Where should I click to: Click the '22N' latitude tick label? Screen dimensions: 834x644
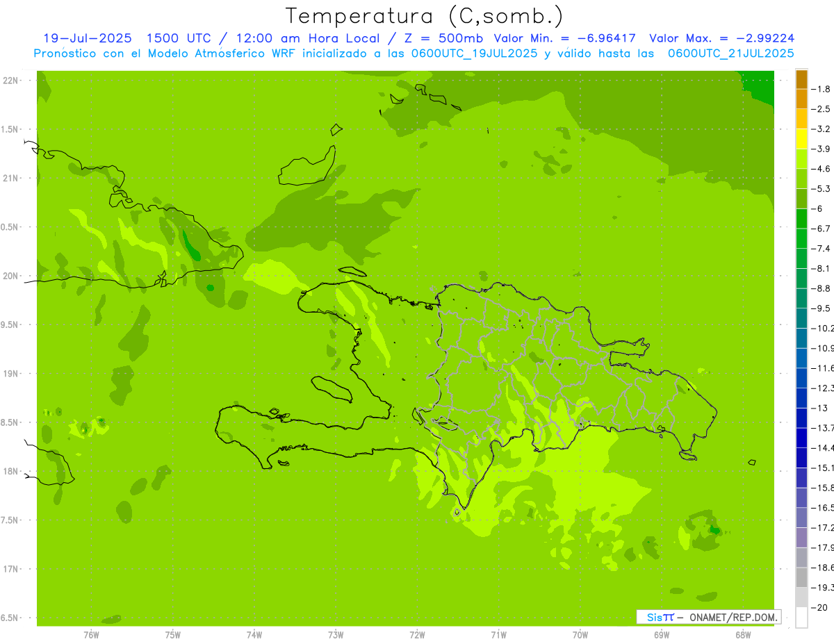pyautogui.click(x=11, y=80)
